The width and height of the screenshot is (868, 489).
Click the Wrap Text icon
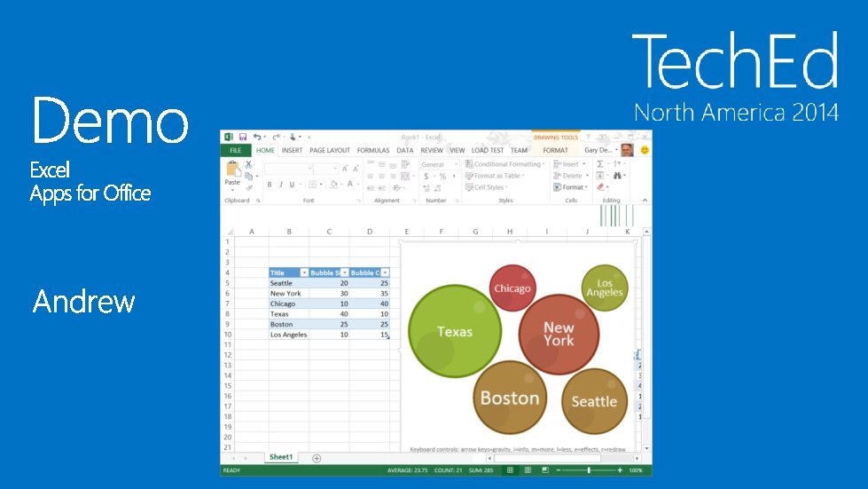coord(405,164)
